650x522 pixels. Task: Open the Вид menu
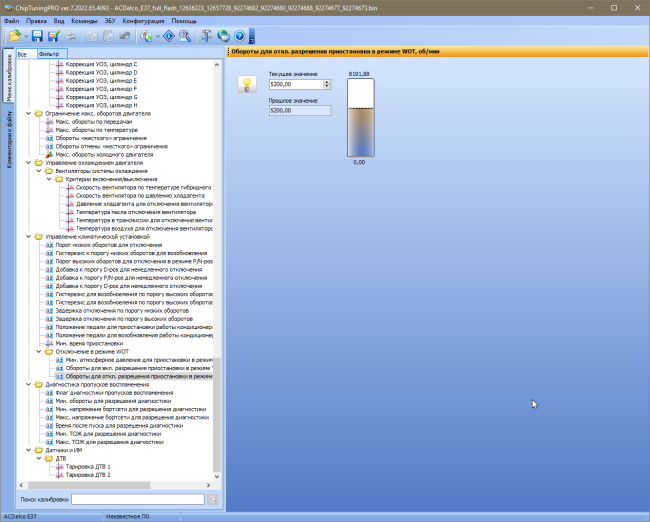(x=59, y=21)
